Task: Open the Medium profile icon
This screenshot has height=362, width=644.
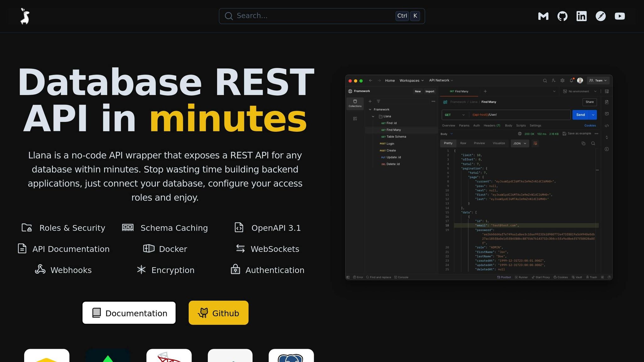Action: (x=543, y=16)
